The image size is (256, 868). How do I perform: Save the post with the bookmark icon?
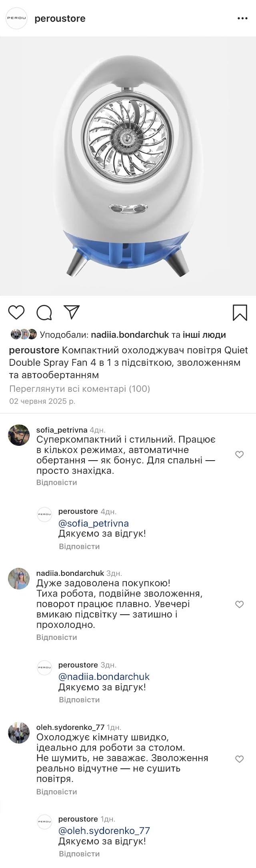coord(240,313)
